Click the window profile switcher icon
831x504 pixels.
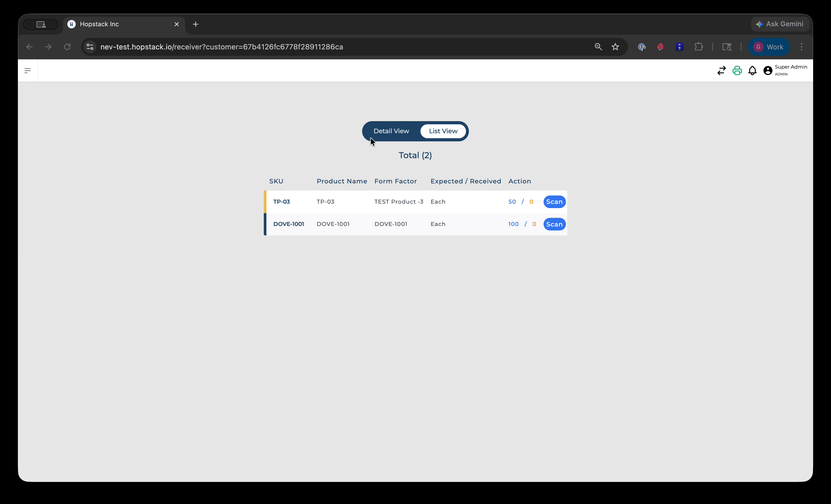(x=41, y=24)
